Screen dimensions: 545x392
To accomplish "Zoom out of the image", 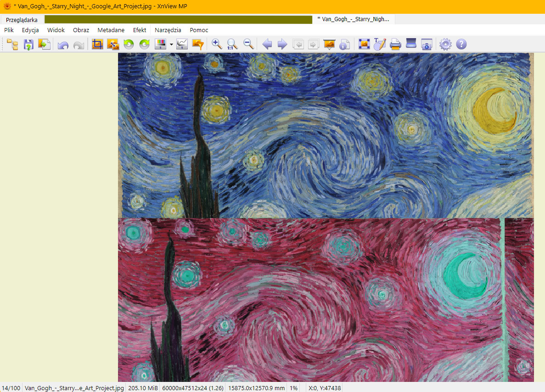I will (x=248, y=44).
